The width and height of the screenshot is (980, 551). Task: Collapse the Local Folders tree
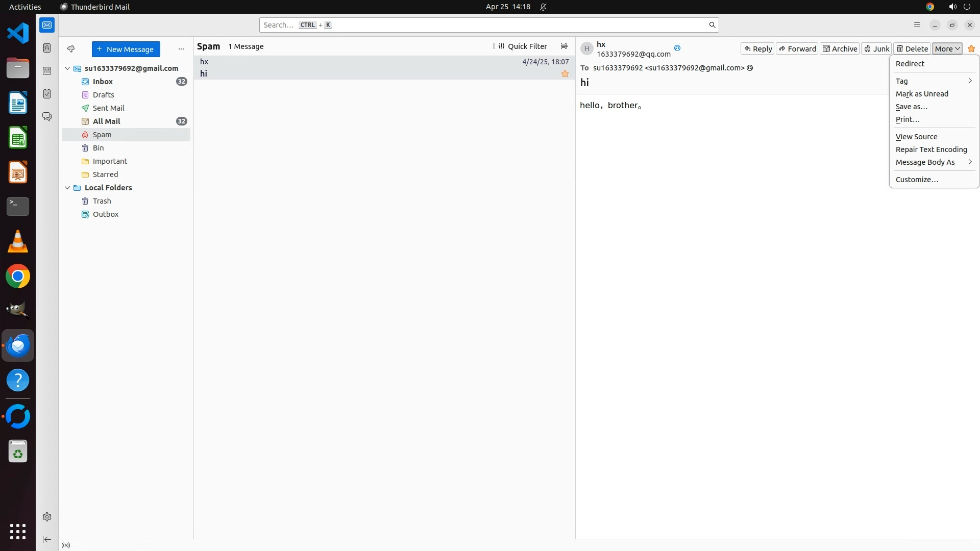67,188
